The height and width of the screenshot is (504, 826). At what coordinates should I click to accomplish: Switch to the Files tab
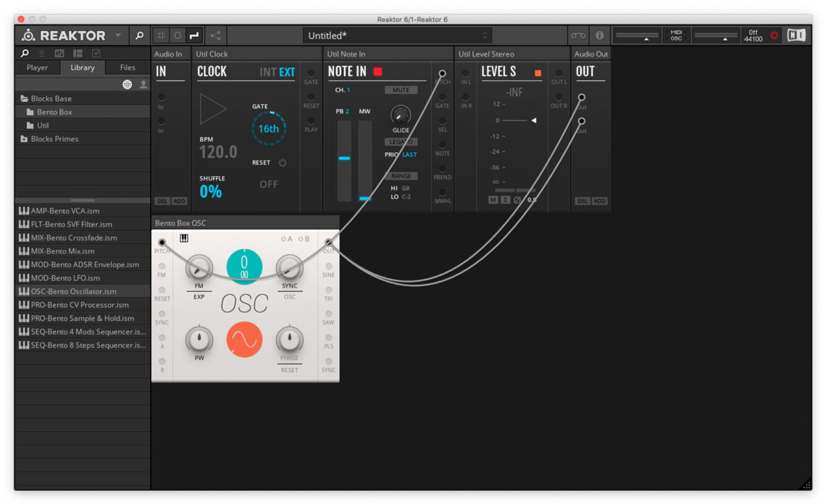tap(128, 67)
